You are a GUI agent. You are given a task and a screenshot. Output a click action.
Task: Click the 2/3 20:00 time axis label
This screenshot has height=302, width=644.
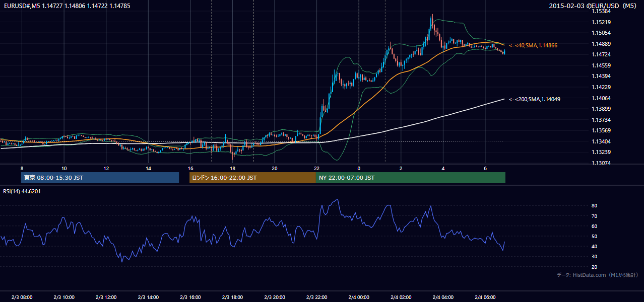275,297
